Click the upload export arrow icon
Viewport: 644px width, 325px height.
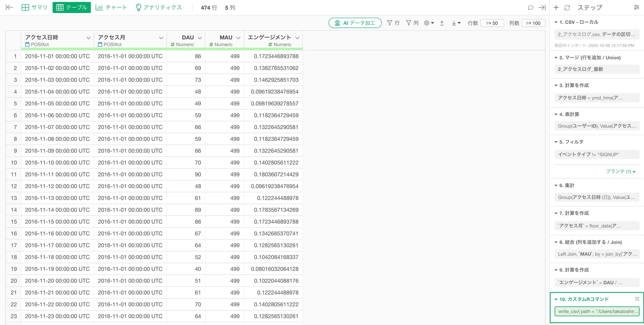pyautogui.click(x=442, y=23)
